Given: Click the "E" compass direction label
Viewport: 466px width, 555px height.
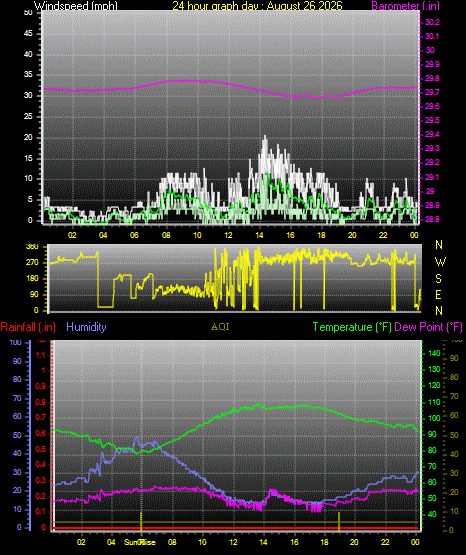Looking at the screenshot, I should pyautogui.click(x=438, y=294).
